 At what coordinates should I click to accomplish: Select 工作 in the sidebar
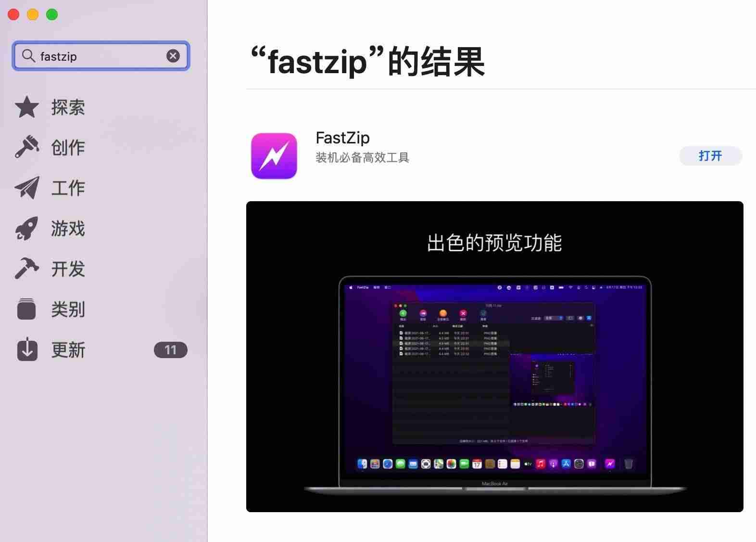[x=68, y=188]
